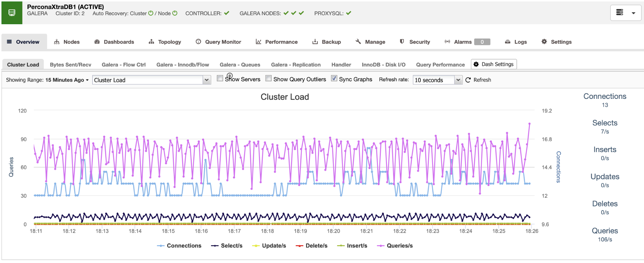Screen dimensions: 644x263
Task: Enable the Show Query Outliers checkbox
Action: click(268, 78)
